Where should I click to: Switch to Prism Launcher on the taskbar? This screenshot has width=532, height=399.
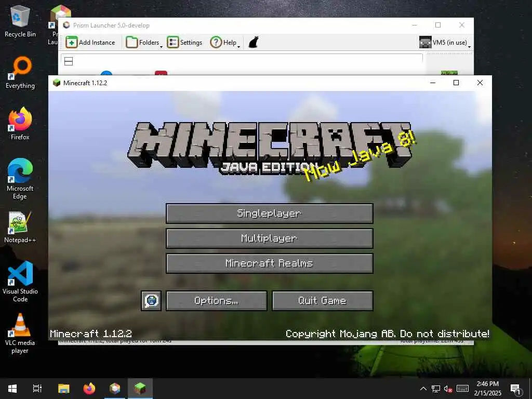pos(115,389)
